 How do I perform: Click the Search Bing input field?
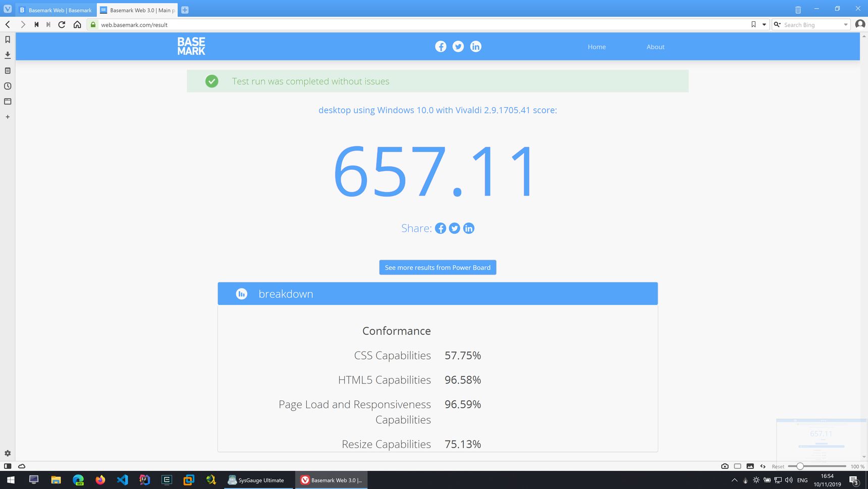811,25
